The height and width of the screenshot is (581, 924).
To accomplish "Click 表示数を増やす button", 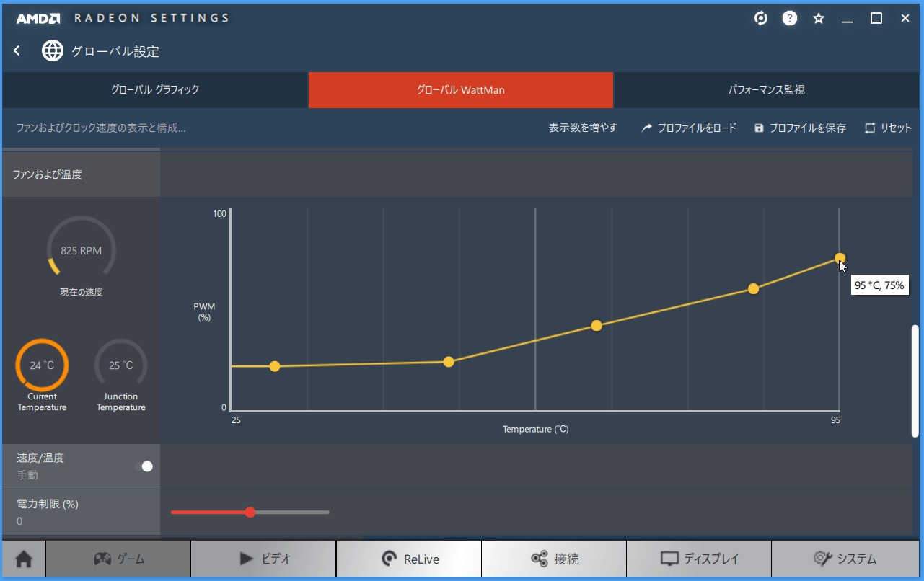I will (583, 128).
